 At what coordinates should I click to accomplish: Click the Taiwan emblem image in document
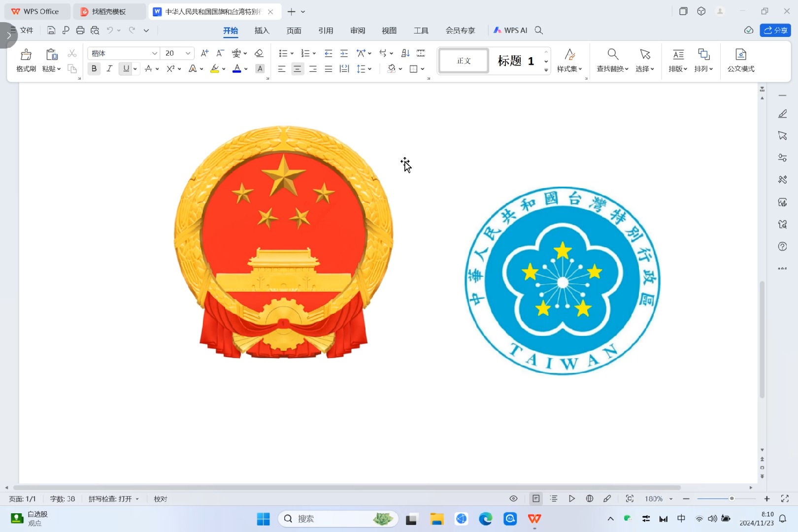pos(563,281)
